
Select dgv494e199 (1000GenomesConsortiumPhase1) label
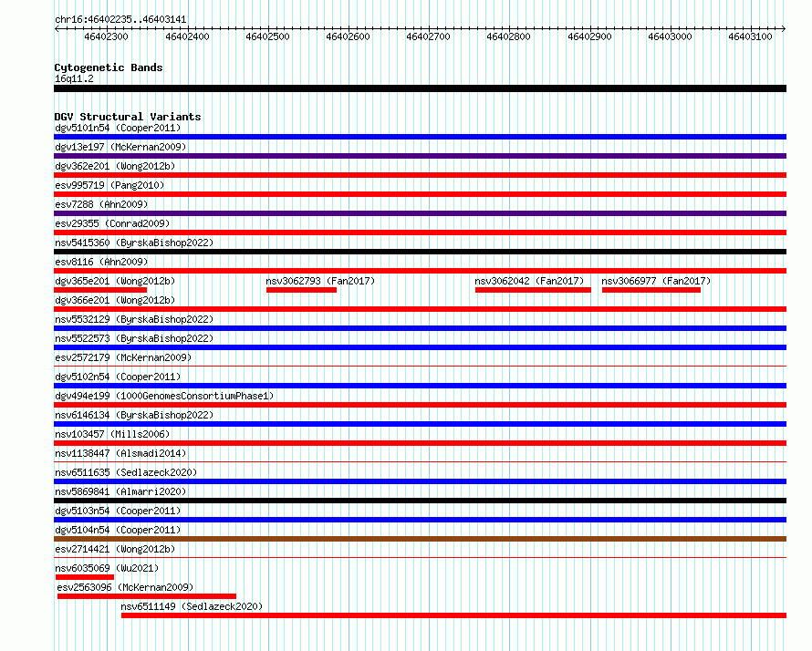click(x=164, y=396)
